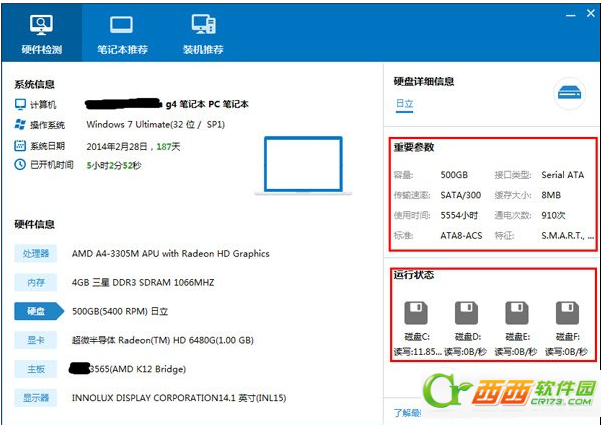Select the 处理器 hardware category
Image resolution: width=601 pixels, height=425 pixels.
point(36,253)
